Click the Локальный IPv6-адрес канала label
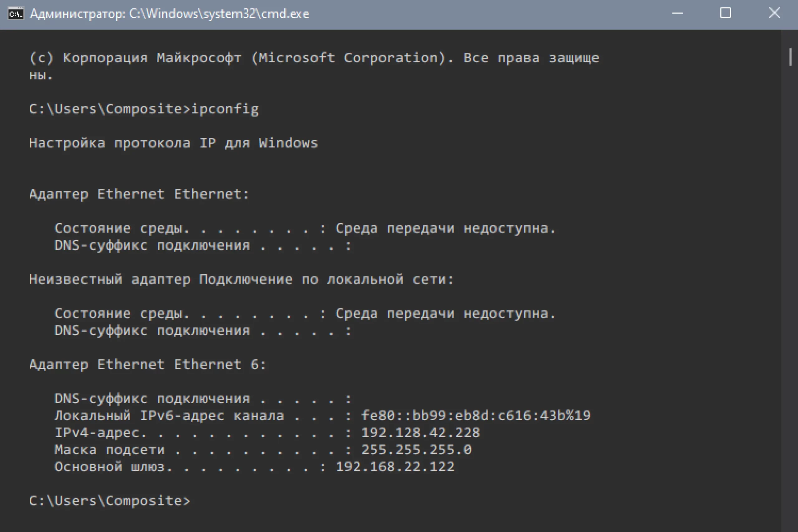Viewport: 798px width, 532px height. 169,416
